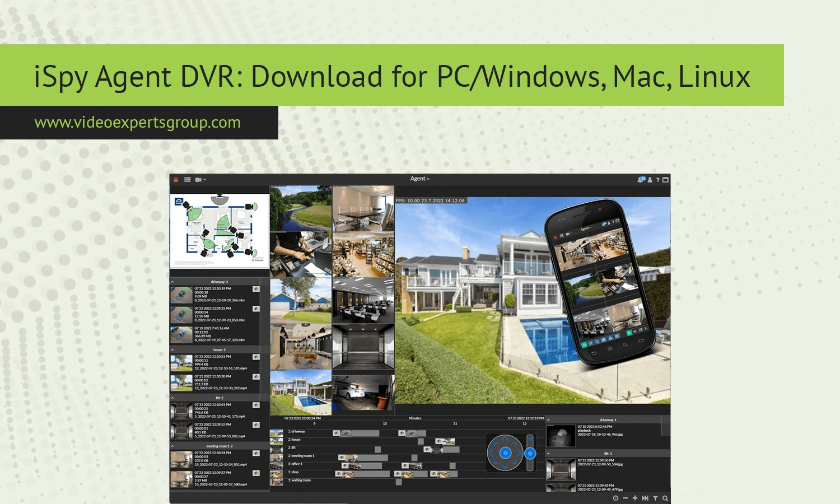Select the house with pool small feed

(301, 392)
